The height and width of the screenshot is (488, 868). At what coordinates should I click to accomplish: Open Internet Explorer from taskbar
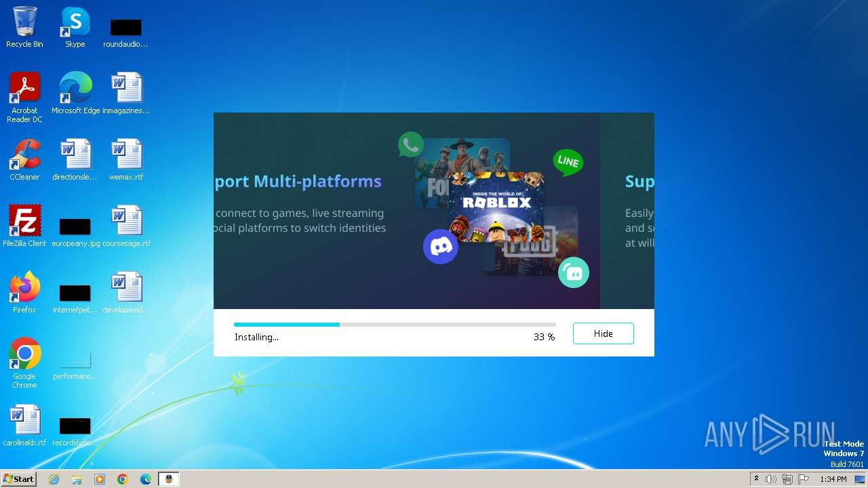[x=54, y=479]
